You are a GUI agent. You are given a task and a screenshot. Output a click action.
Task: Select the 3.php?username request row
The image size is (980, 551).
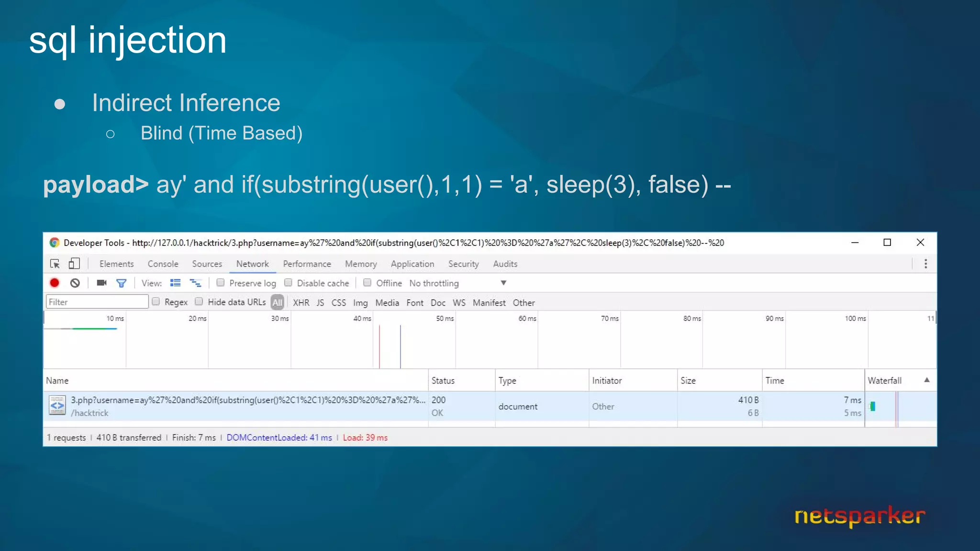tap(490, 406)
